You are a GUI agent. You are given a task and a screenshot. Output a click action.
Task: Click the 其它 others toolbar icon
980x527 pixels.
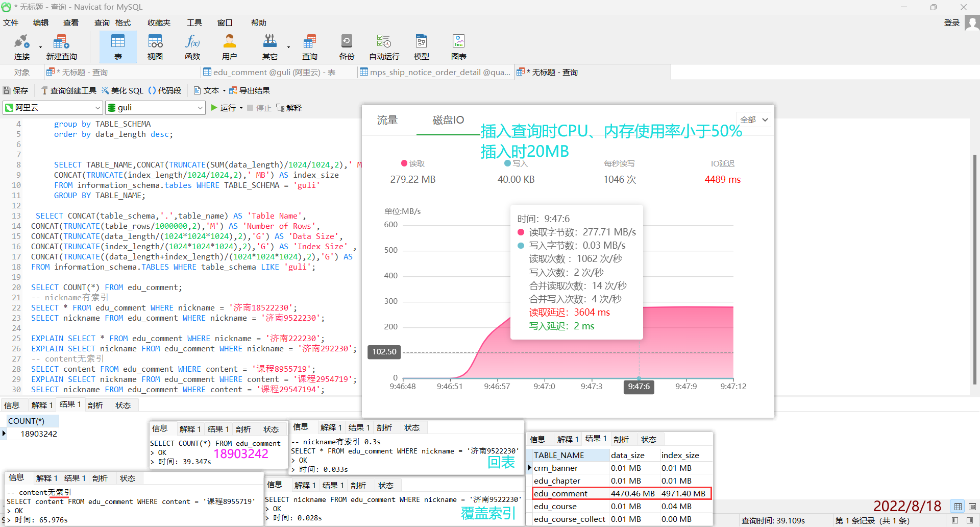269,47
